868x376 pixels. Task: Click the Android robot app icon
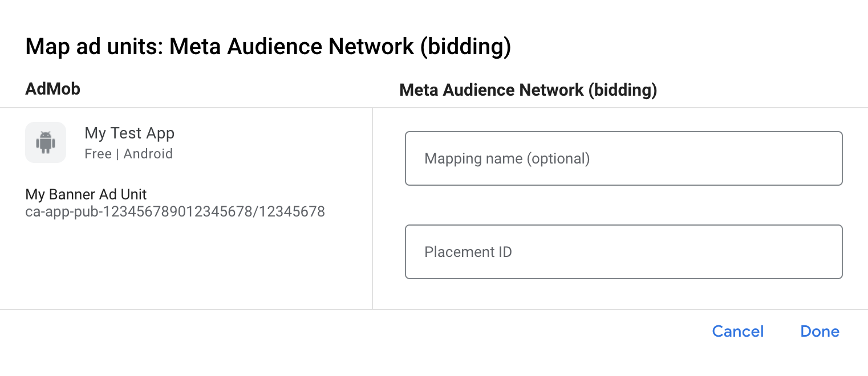(x=46, y=142)
